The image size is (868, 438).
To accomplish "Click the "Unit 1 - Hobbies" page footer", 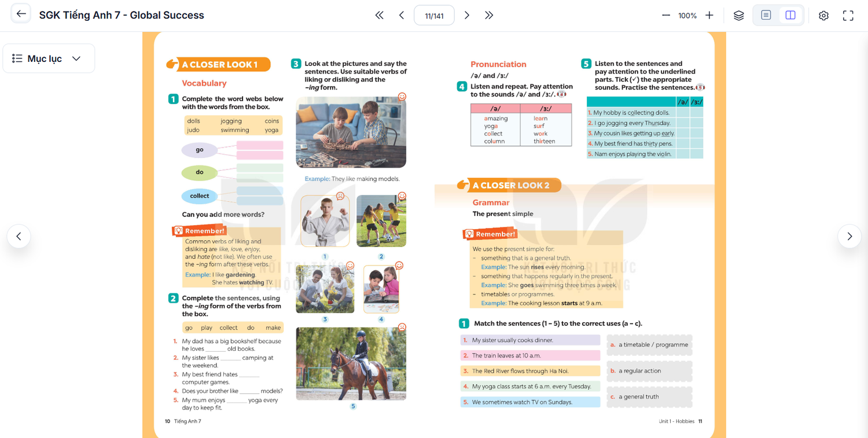I will (x=676, y=421).
